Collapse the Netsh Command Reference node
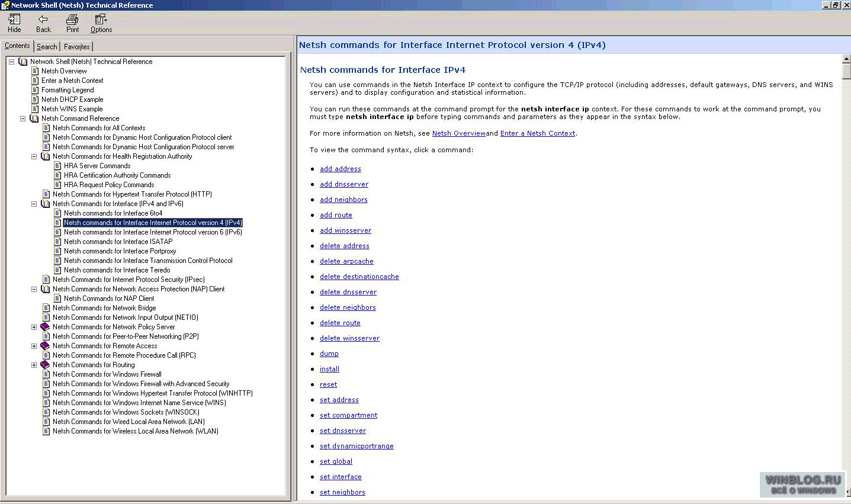 point(23,118)
